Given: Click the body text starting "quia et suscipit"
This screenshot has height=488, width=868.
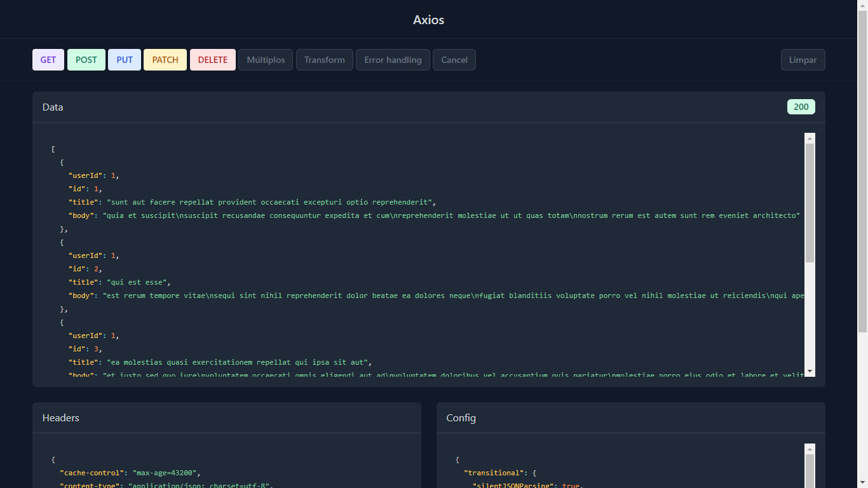Looking at the screenshot, I should pyautogui.click(x=451, y=215).
